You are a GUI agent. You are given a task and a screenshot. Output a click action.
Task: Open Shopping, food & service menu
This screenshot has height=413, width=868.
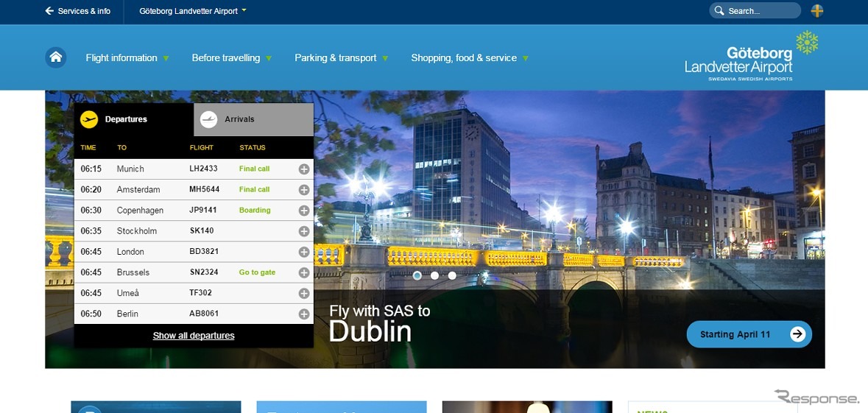[x=470, y=57]
